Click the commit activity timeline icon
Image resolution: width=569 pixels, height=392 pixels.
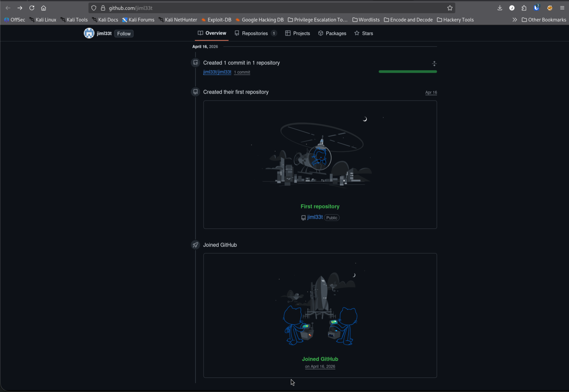pos(195,63)
